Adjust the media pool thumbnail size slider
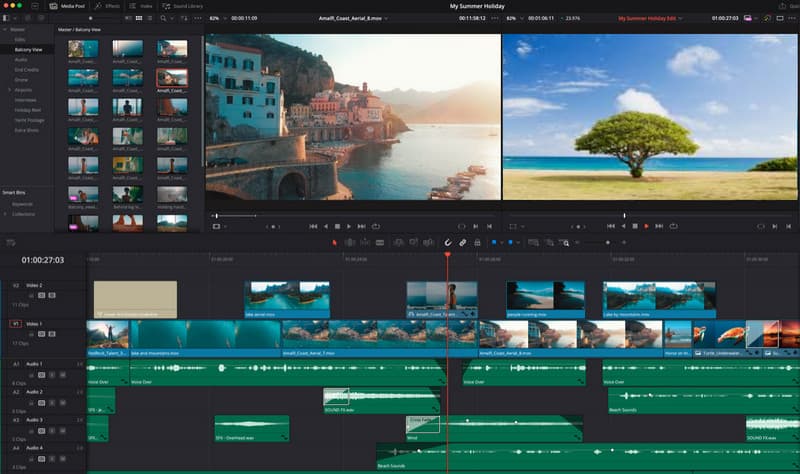 point(91,18)
